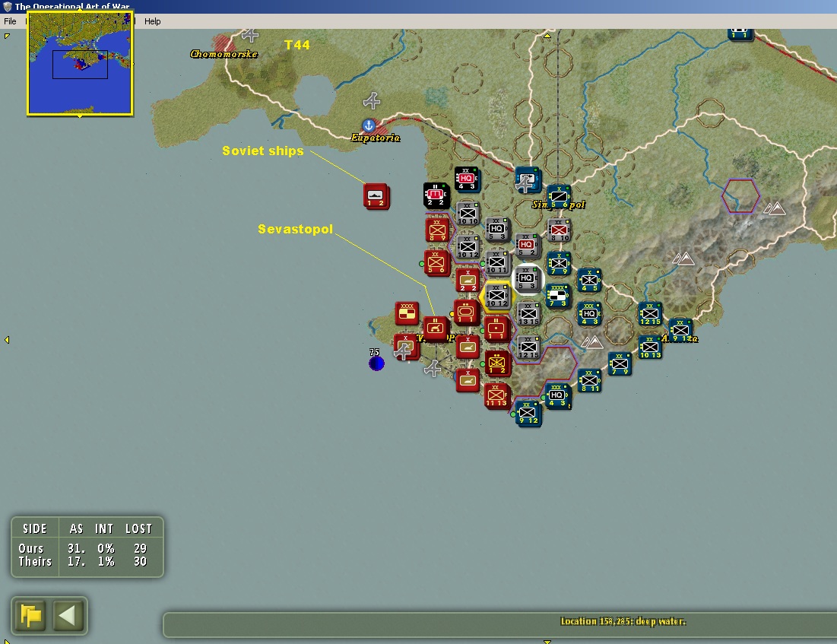This screenshot has height=644, width=837.
Task: Select the blue X mountain brigade rated 7 9
Action: pos(558,263)
